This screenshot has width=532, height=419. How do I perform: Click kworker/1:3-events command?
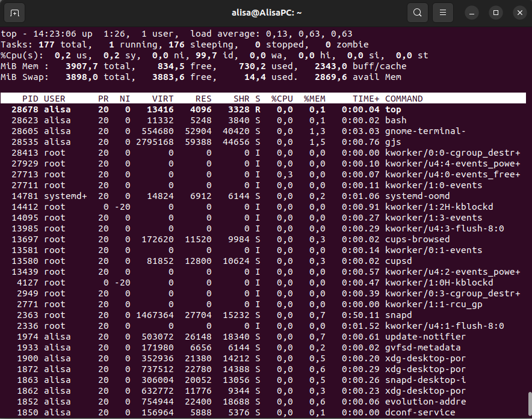(434, 218)
